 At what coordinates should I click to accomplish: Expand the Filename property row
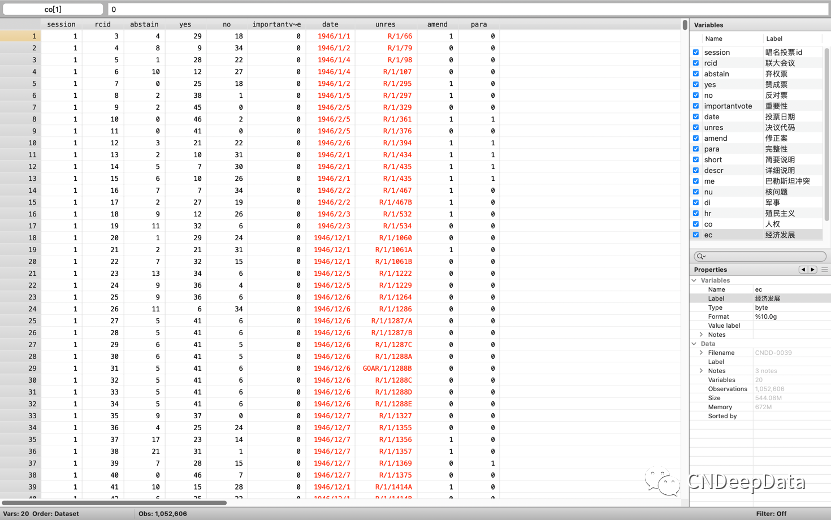pos(701,352)
